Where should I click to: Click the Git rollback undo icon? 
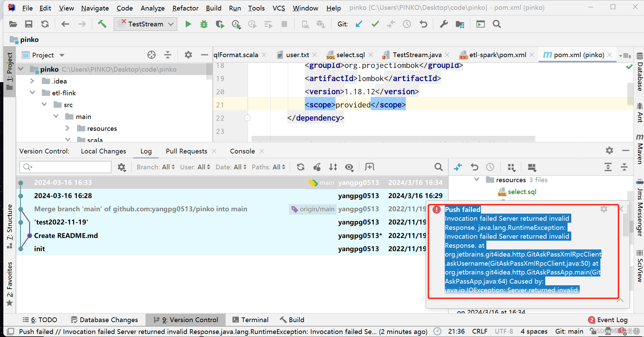pos(423,24)
